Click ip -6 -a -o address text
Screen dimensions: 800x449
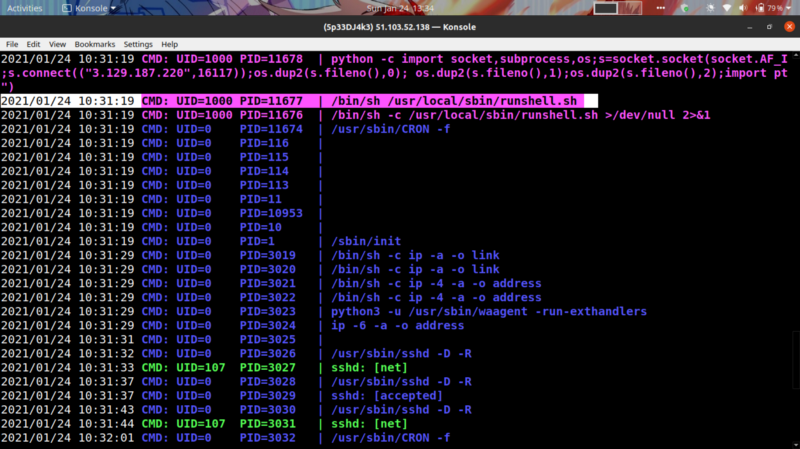point(397,326)
